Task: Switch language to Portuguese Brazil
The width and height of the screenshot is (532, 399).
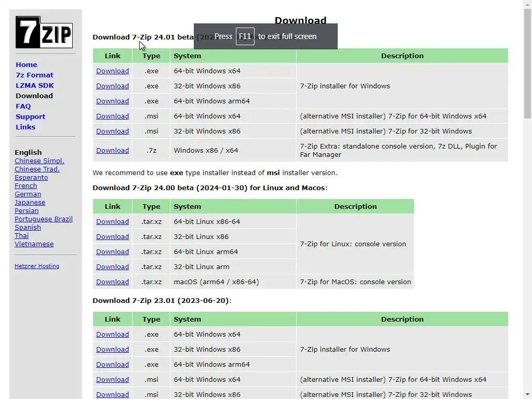Action: pyautogui.click(x=44, y=219)
